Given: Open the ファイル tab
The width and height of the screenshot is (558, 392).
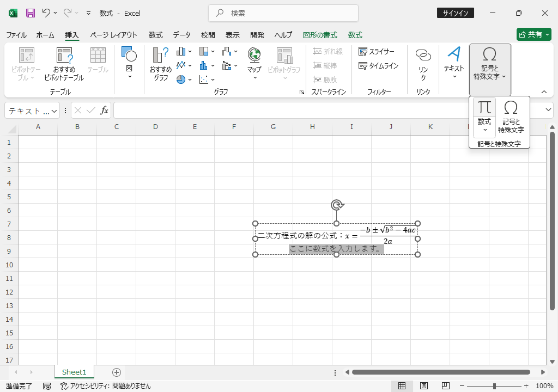Looking at the screenshot, I should pyautogui.click(x=16, y=35).
